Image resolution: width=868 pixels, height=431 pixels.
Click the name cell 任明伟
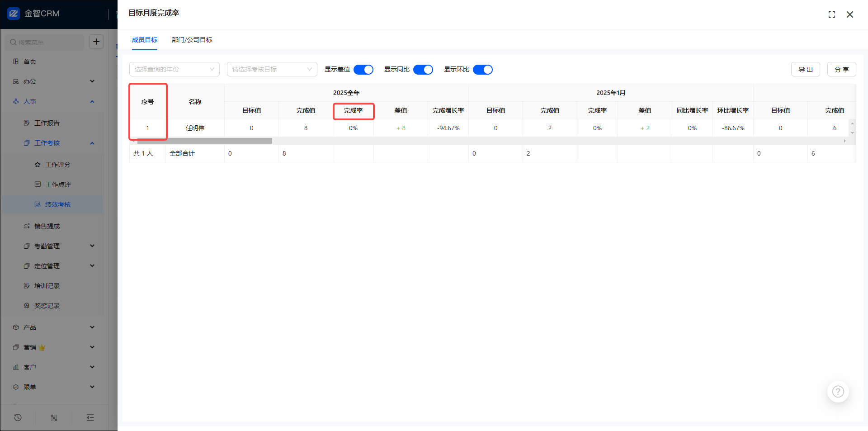pyautogui.click(x=195, y=128)
